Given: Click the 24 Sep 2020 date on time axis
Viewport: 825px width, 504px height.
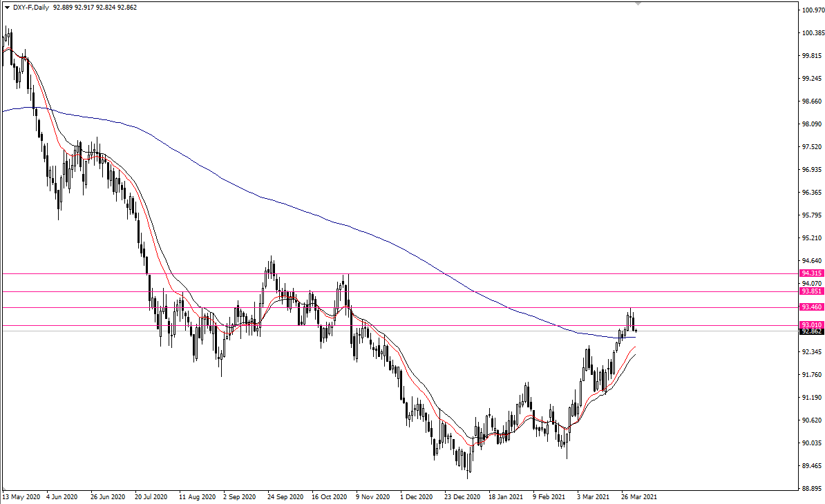Looking at the screenshot, I should [x=285, y=496].
